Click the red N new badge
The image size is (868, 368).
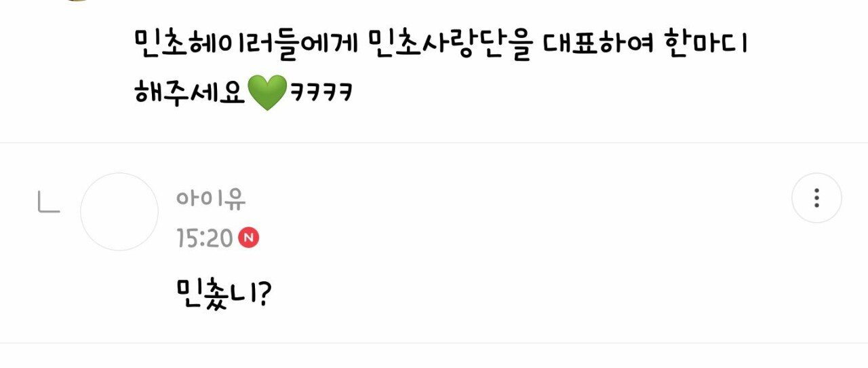coord(249,238)
